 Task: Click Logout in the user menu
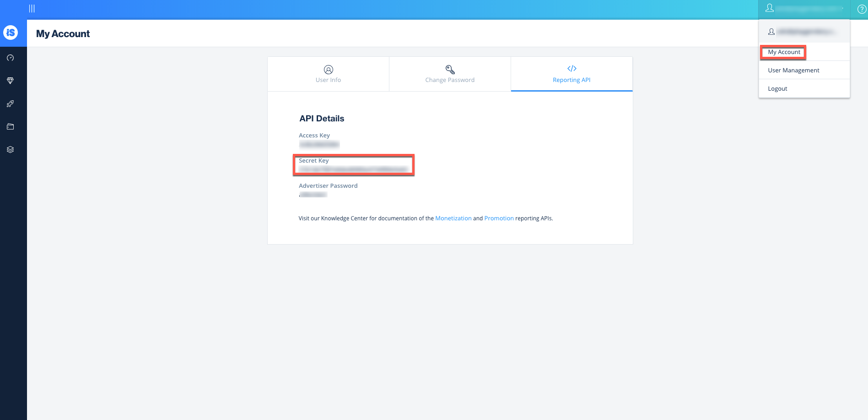[x=777, y=89]
